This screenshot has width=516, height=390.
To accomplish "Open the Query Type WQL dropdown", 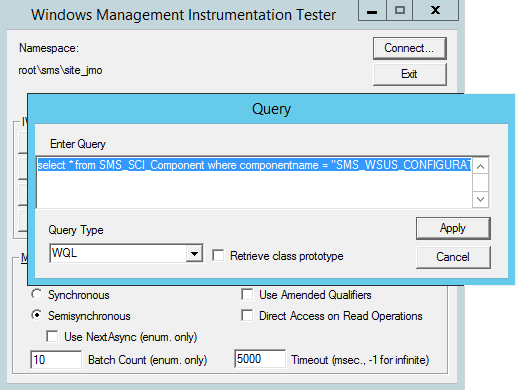I will tap(194, 254).
